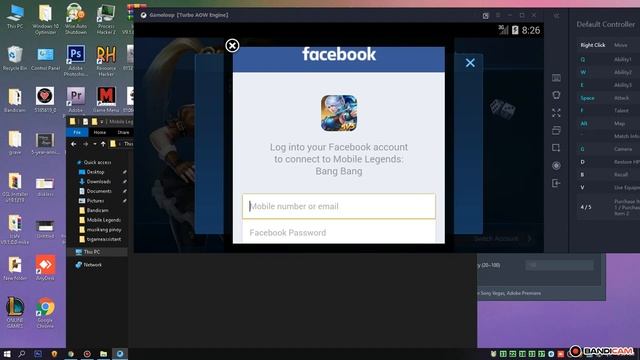Select the B Recall key mapping
The height and width of the screenshot is (360, 640).
click(x=608, y=174)
